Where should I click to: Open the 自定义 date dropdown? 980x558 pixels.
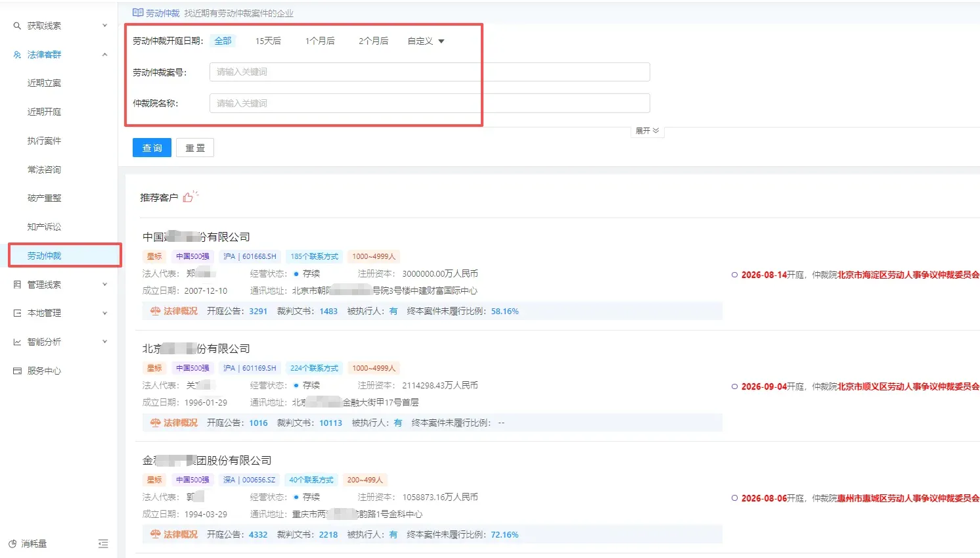[426, 41]
